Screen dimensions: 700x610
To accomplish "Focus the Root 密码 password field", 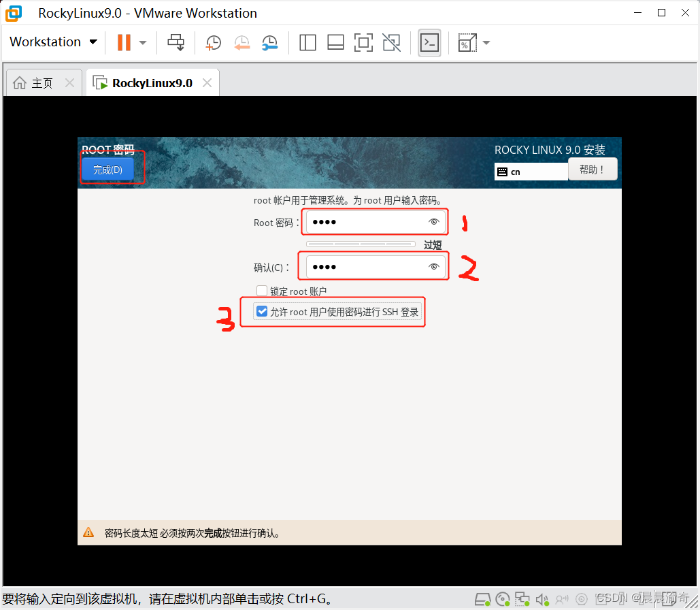I will point(376,222).
